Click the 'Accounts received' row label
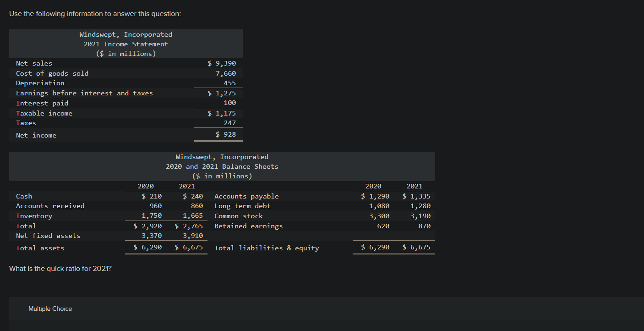Viewport: 644px width, 331px height. point(50,206)
